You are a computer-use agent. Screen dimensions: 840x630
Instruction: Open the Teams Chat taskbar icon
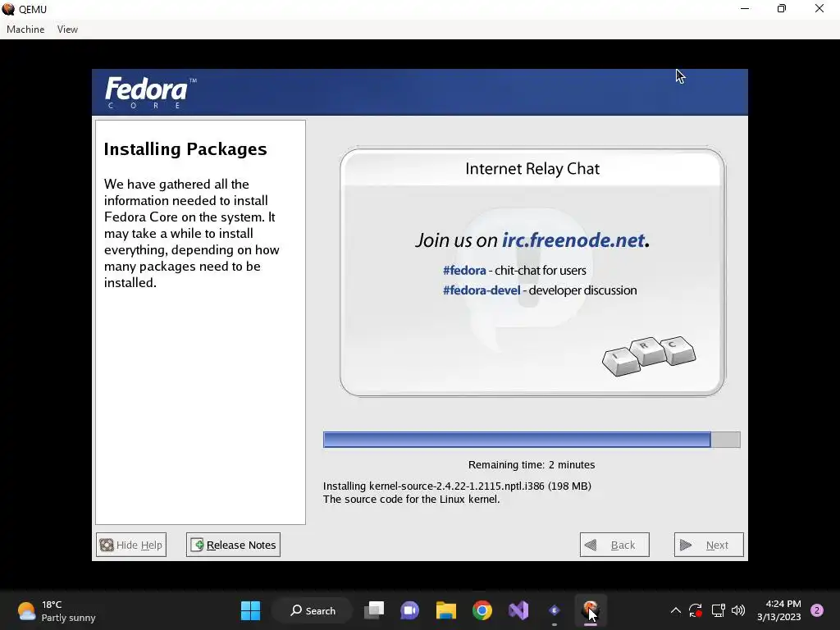tap(410, 610)
